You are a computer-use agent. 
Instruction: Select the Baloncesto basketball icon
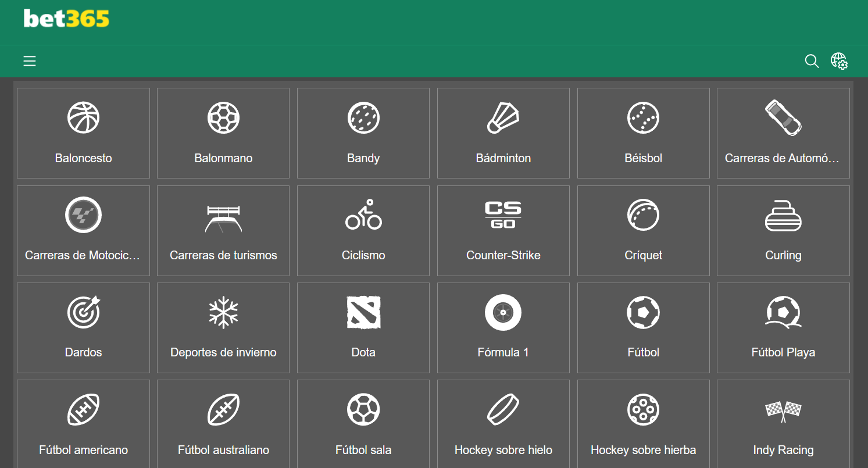83,117
